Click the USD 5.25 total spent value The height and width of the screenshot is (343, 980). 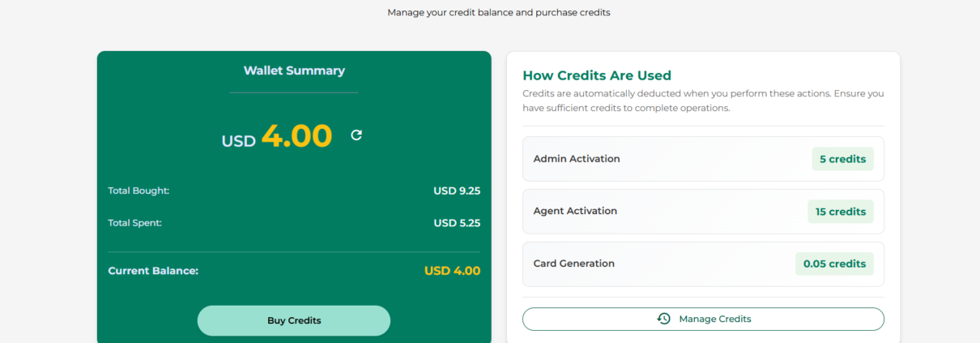457,223
